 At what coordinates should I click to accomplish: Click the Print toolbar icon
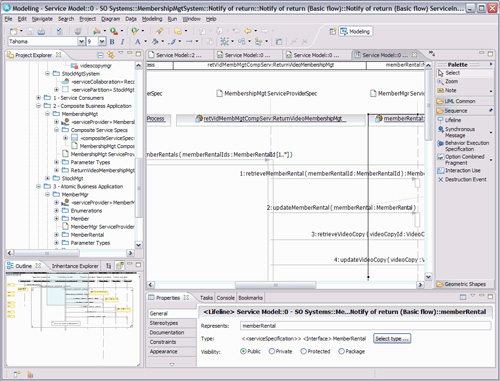click(x=41, y=31)
